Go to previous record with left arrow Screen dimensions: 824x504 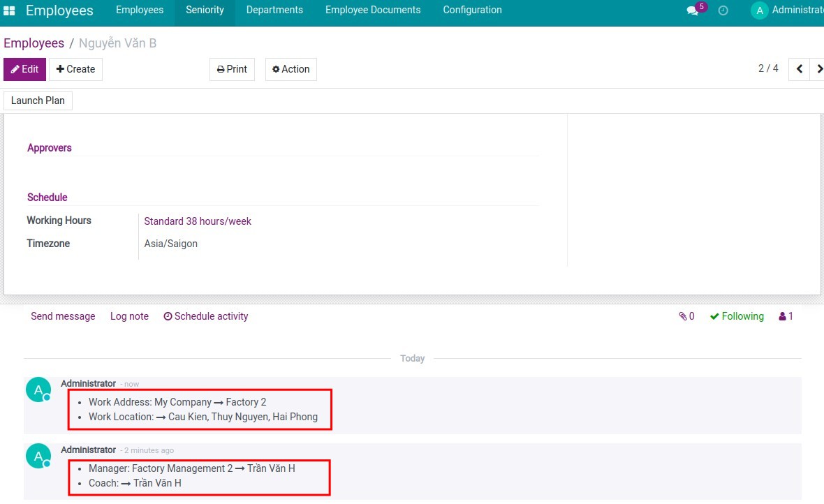799,69
